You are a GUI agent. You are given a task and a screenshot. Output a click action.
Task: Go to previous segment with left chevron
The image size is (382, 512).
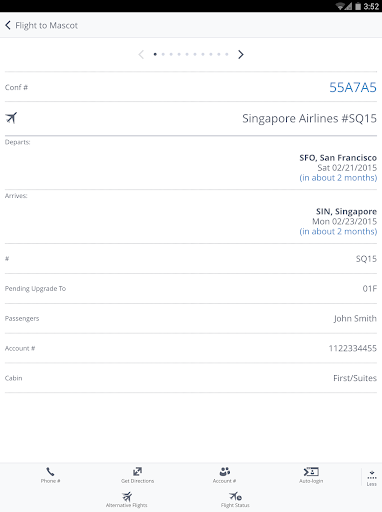(141, 54)
